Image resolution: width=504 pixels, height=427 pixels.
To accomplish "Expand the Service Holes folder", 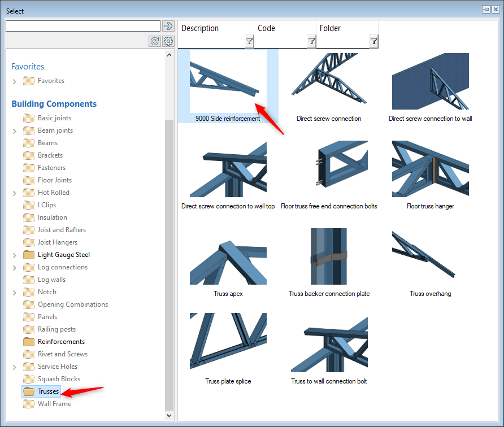I will [x=15, y=367].
